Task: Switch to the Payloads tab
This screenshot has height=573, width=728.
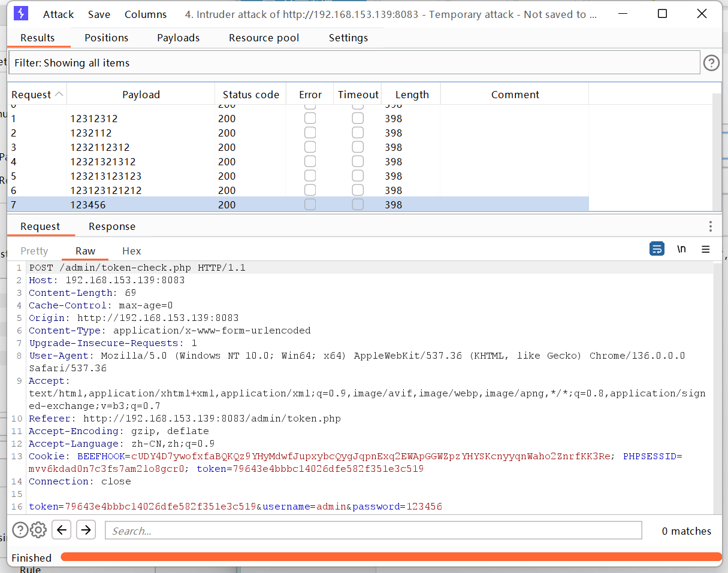Action: 179,38
